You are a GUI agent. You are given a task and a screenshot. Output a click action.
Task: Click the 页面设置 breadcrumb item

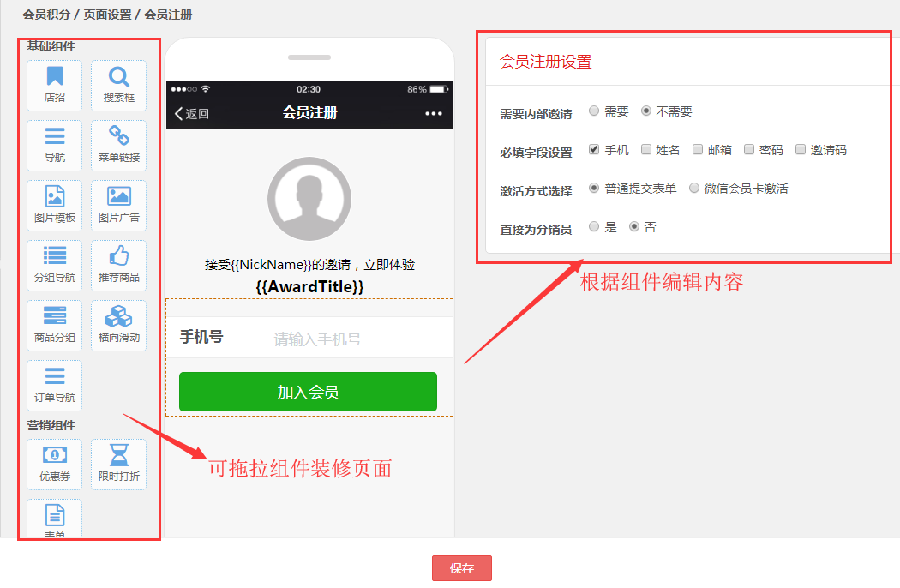[107, 15]
